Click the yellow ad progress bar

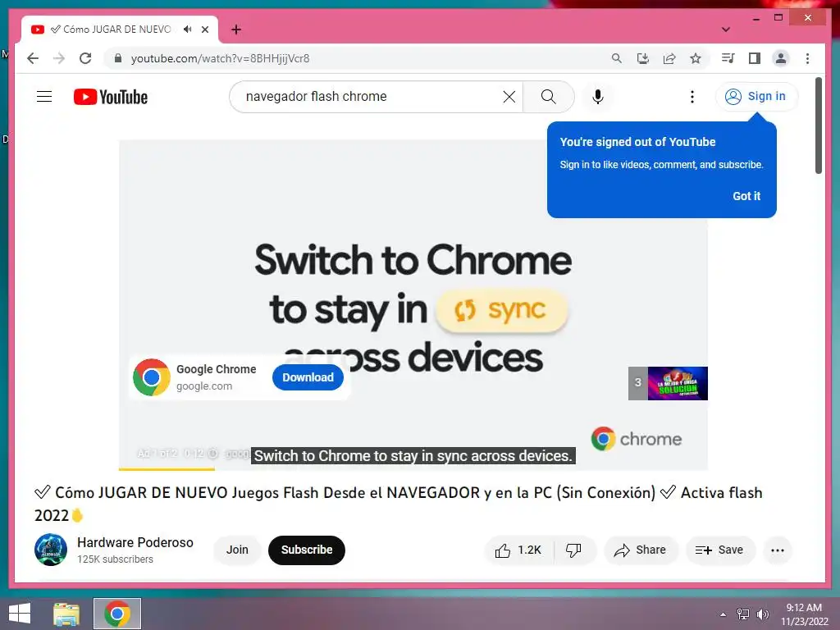(x=167, y=468)
